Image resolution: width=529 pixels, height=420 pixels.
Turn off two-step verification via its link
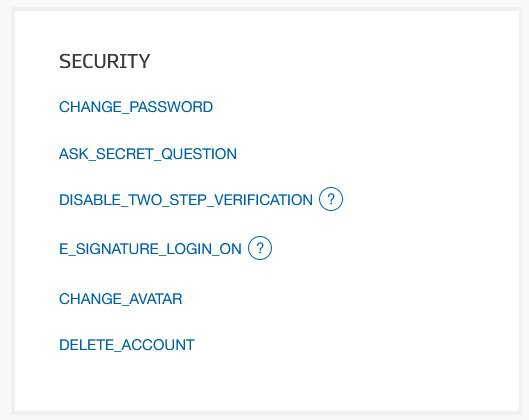coord(186,200)
